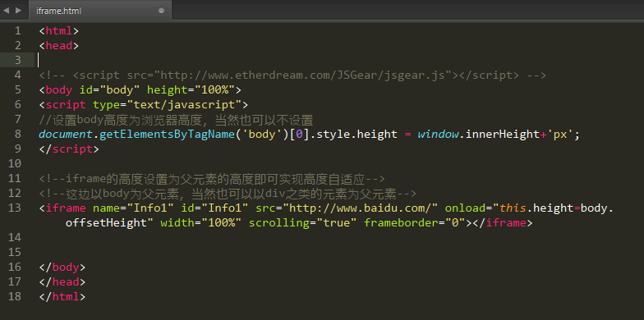Click the type="text/javascript" attribute

168,105
